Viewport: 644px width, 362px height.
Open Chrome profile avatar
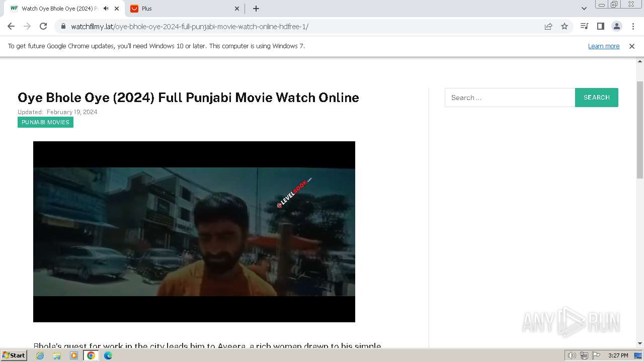[616, 26]
